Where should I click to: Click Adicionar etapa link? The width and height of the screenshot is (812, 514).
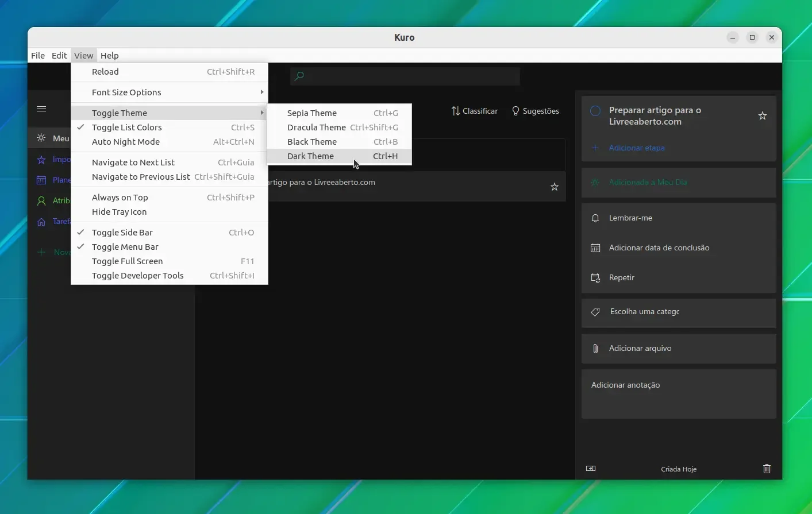[x=637, y=148]
